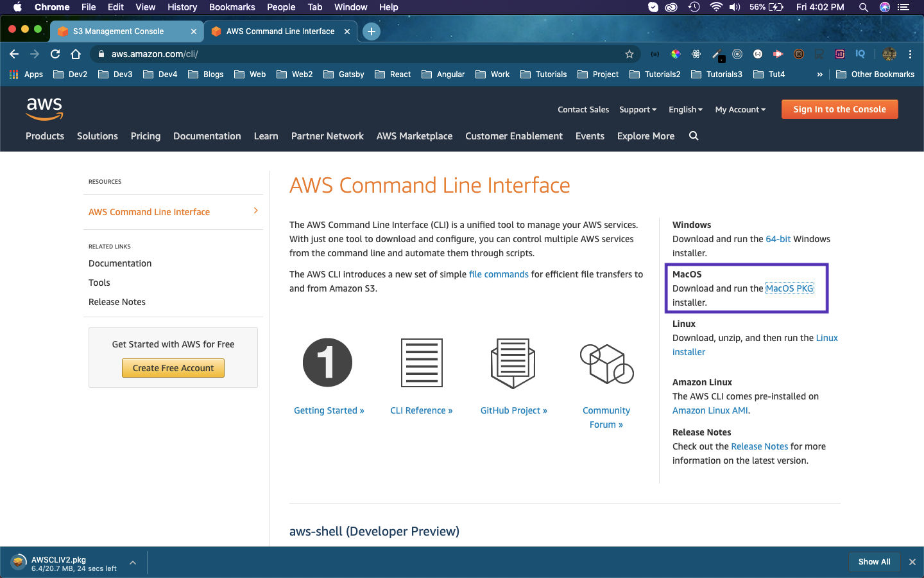Open the Apple menu
Image resolution: width=924 pixels, height=578 pixels.
pos(17,7)
